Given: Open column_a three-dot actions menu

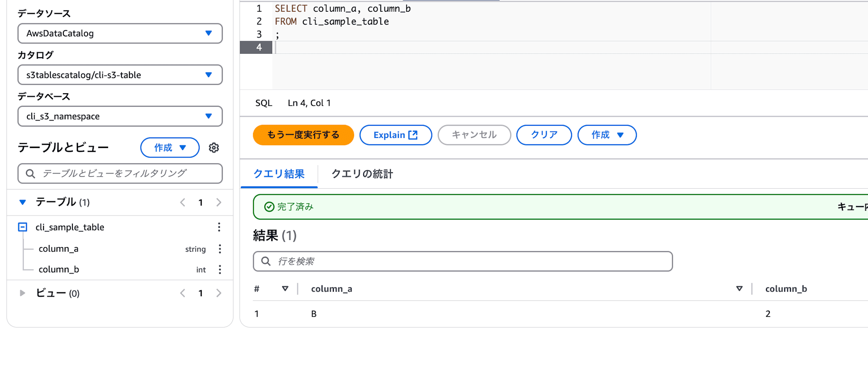Looking at the screenshot, I should (x=220, y=249).
